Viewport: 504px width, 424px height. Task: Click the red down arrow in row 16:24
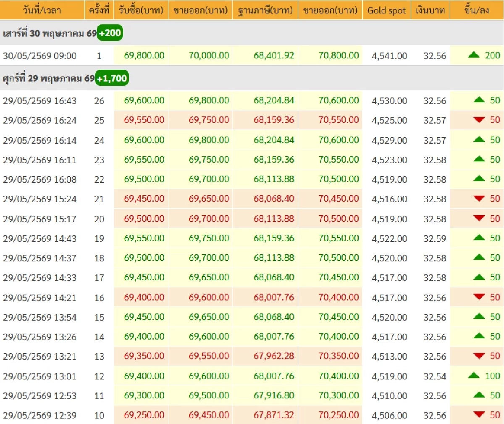[479, 120]
